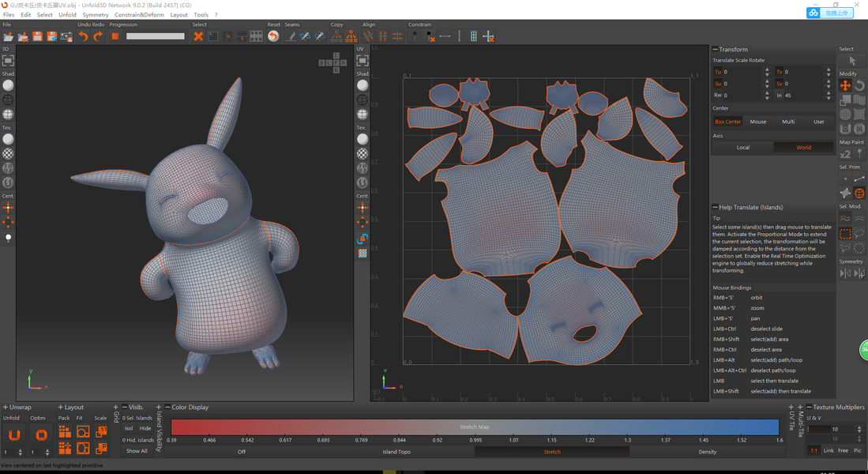Select the arrow Select tool in right panel

point(852,61)
